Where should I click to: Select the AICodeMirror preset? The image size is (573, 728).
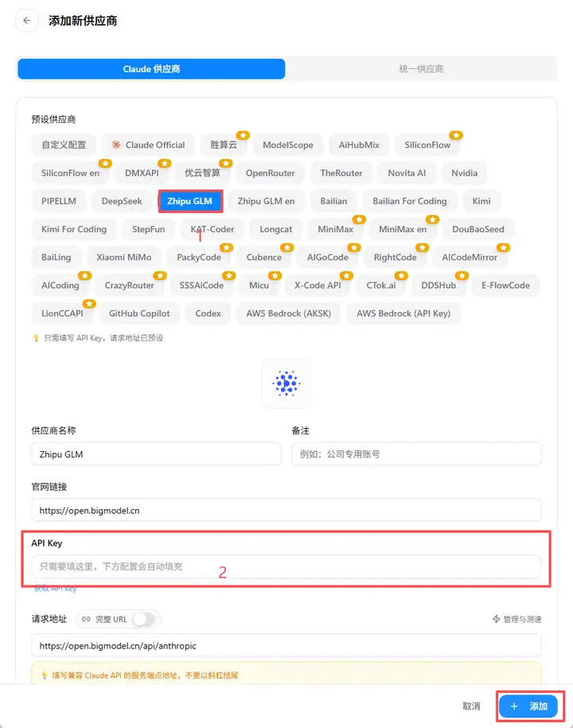(470, 257)
